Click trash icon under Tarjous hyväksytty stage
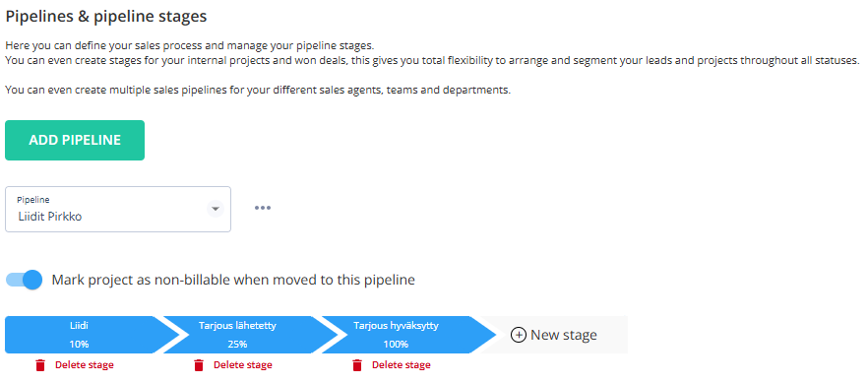The height and width of the screenshot is (383, 868). (357, 365)
